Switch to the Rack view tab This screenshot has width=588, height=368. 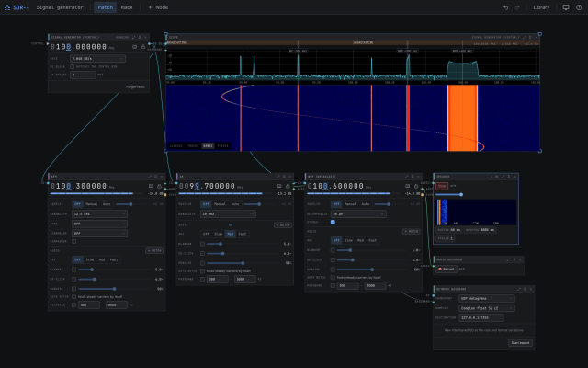[127, 7]
